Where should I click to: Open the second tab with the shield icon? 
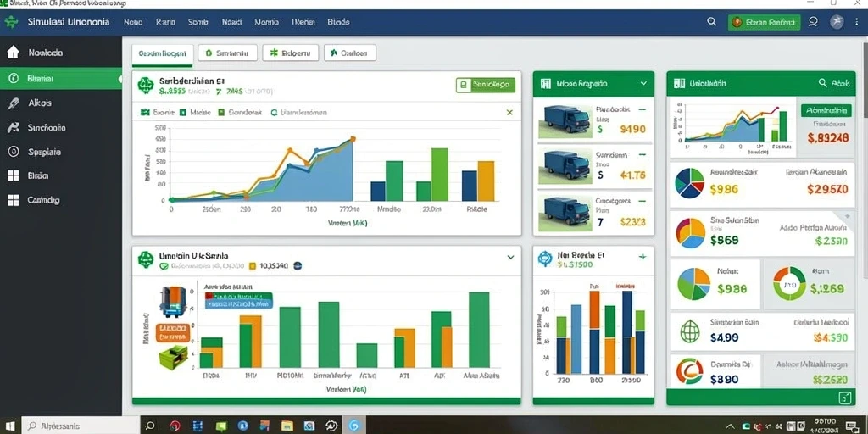[x=227, y=53]
